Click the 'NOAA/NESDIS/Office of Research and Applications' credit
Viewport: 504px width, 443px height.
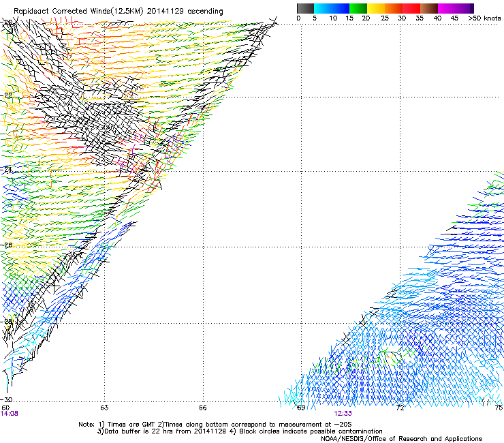[x=401, y=439]
